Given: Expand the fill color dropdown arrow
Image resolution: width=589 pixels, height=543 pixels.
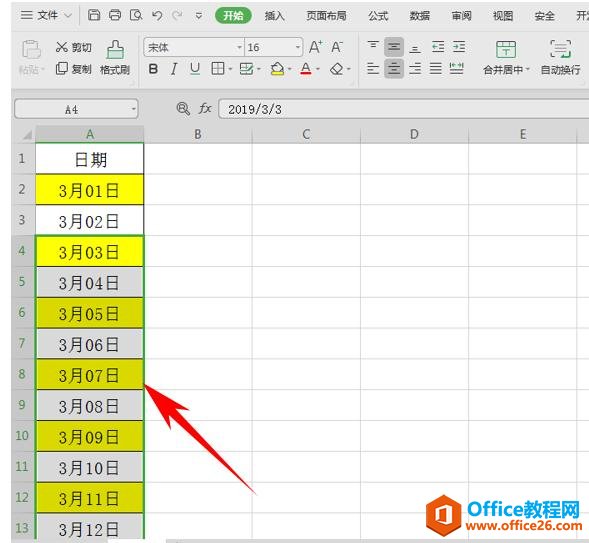Looking at the screenshot, I should pyautogui.click(x=289, y=69).
